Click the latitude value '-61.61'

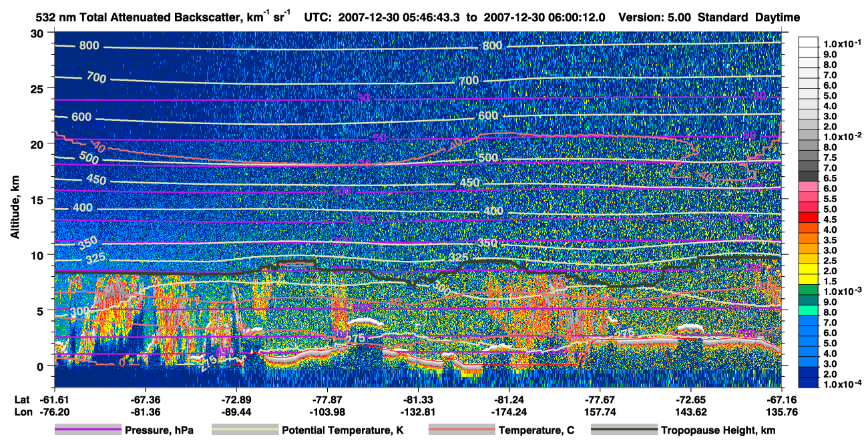point(54,400)
